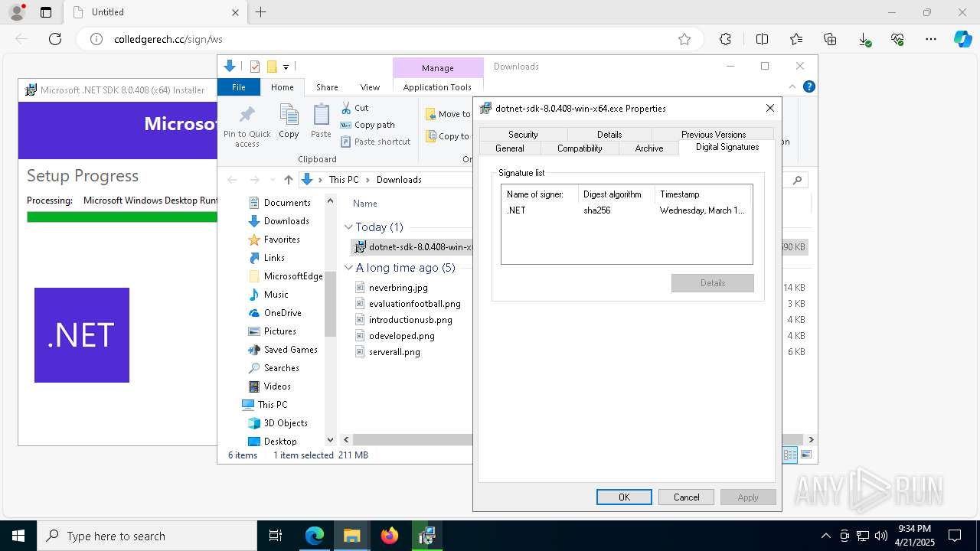This screenshot has width=980, height=551.
Task: Click the Name column header in file list
Action: click(x=365, y=204)
